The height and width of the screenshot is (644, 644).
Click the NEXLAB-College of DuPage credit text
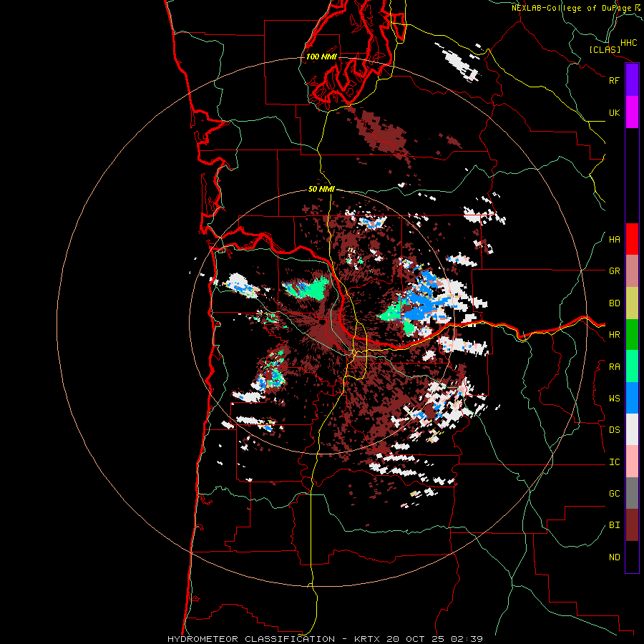[575, 8]
